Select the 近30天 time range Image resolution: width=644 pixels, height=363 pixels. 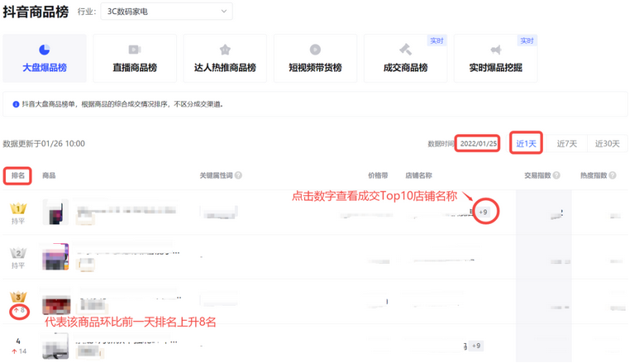click(x=607, y=144)
